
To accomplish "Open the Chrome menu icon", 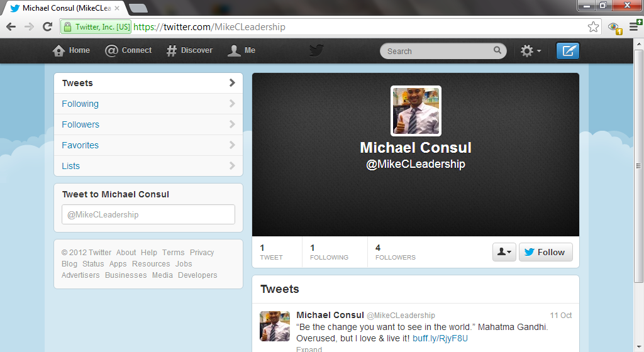I will 635,27.
